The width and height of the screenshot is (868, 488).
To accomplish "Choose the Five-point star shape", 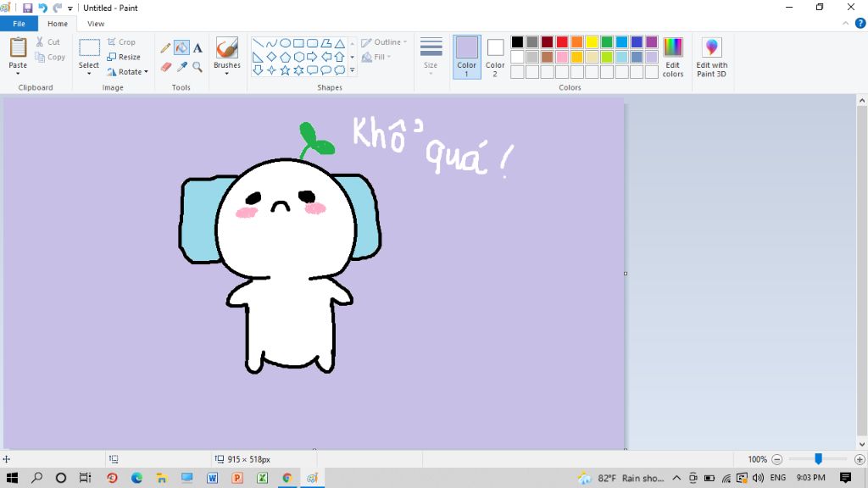I will (x=285, y=70).
